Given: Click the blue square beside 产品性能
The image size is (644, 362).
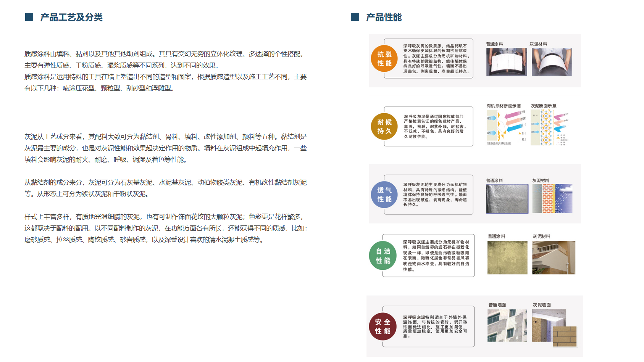Looking at the screenshot, I should tap(355, 17).
